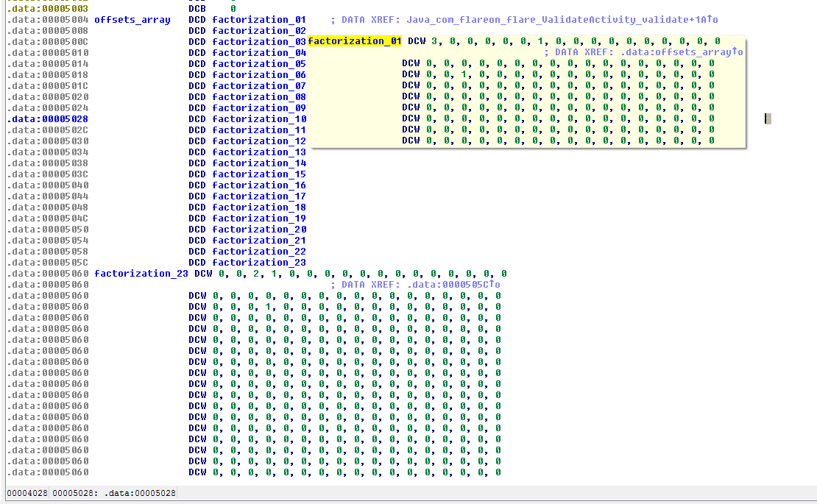Screen dimensions: 817x504
Task: Click the factorization_18 operand
Action: 259,207
